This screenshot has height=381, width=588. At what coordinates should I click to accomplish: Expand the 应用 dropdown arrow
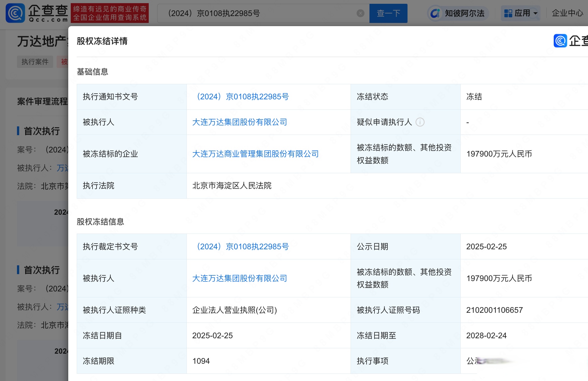[x=535, y=14]
